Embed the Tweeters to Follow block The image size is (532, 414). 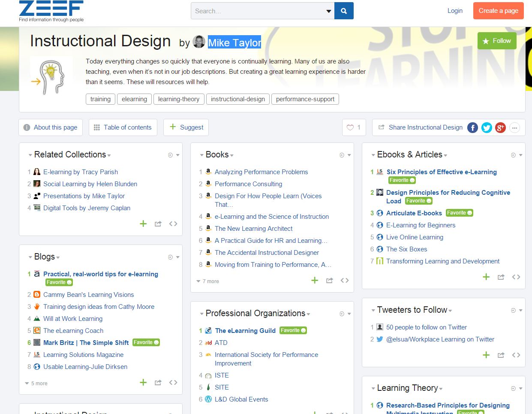[516, 355]
